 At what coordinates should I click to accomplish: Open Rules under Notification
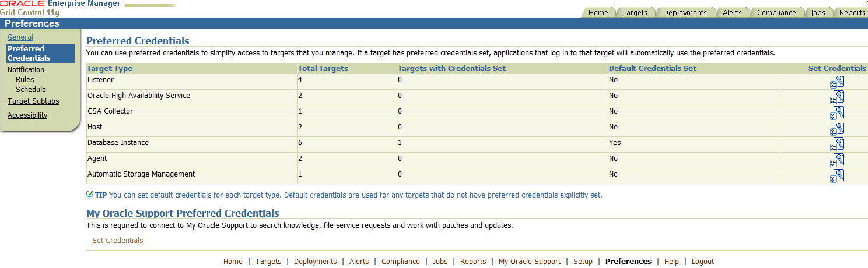tap(25, 80)
